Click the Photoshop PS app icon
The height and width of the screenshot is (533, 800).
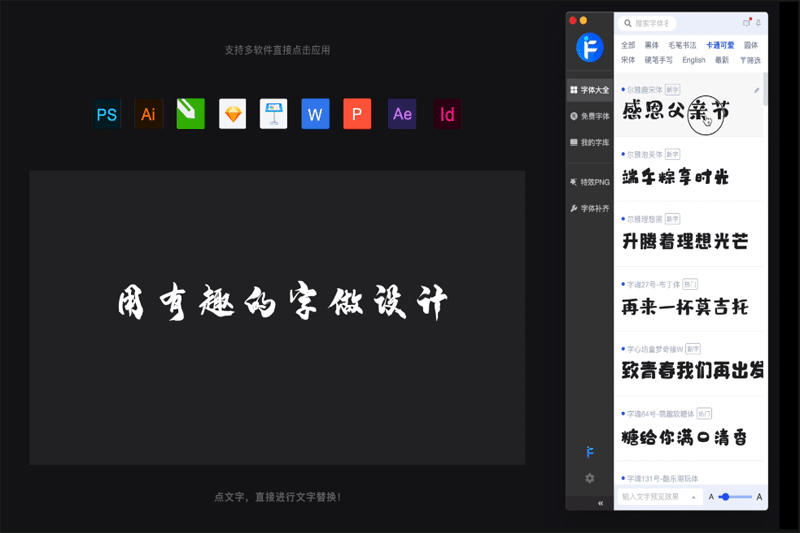pos(107,114)
